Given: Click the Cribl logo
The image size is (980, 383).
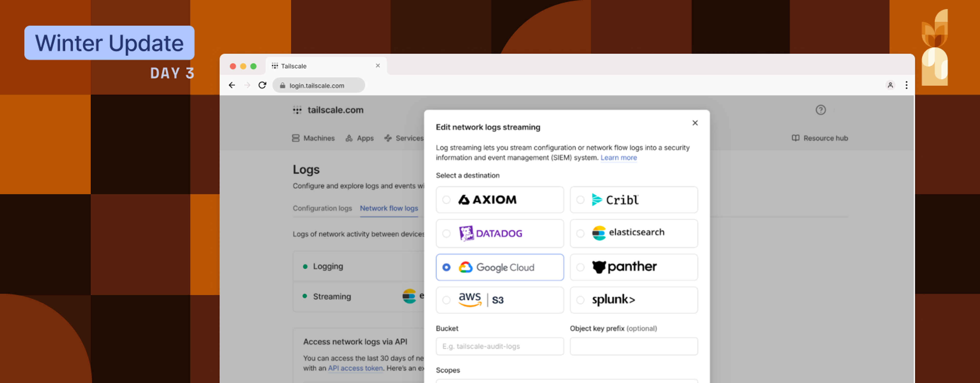Looking at the screenshot, I should pos(615,199).
